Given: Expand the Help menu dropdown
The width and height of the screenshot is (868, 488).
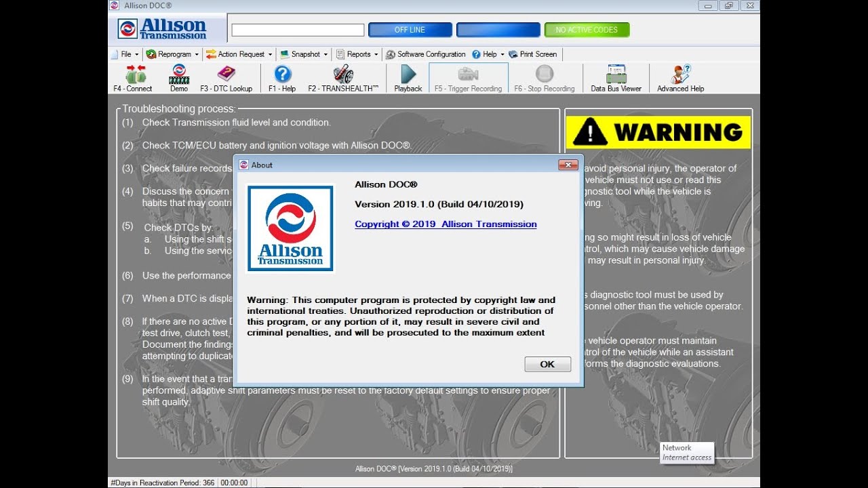Looking at the screenshot, I should 488,54.
